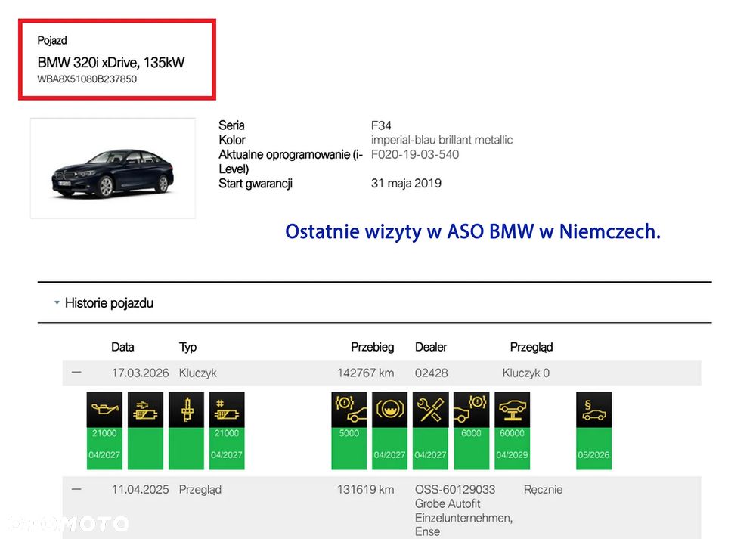The image size is (756, 539).
Task: Click the F34 series value
Action: click(381, 125)
